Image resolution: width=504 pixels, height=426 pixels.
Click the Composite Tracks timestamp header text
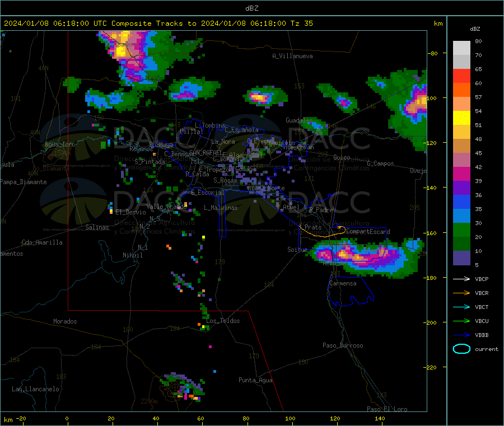click(158, 24)
